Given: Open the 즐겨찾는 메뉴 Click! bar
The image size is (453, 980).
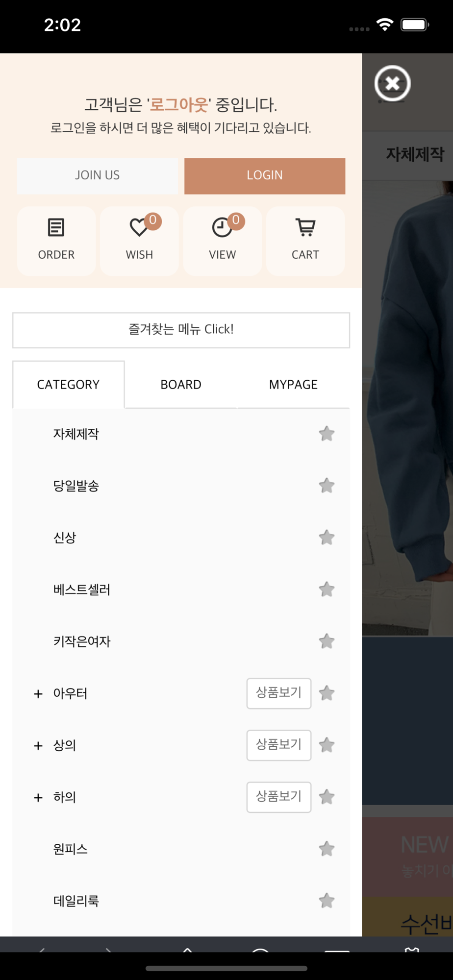Looking at the screenshot, I should (x=181, y=330).
